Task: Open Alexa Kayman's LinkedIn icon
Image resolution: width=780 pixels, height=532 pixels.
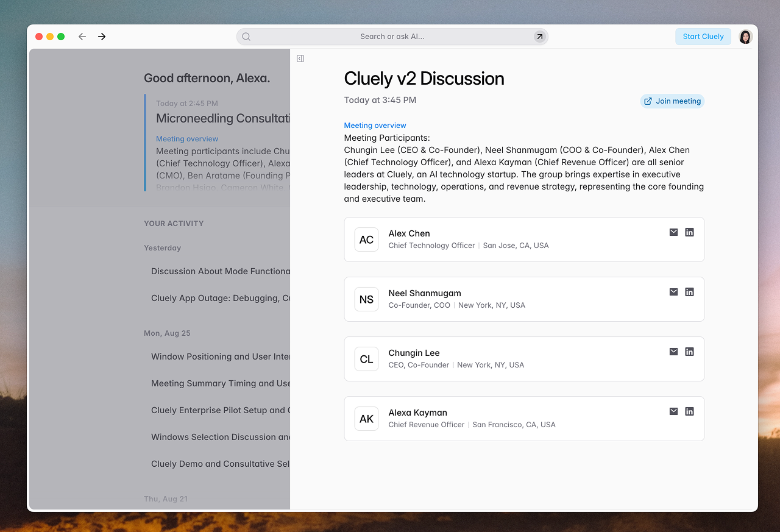Action: 689,411
